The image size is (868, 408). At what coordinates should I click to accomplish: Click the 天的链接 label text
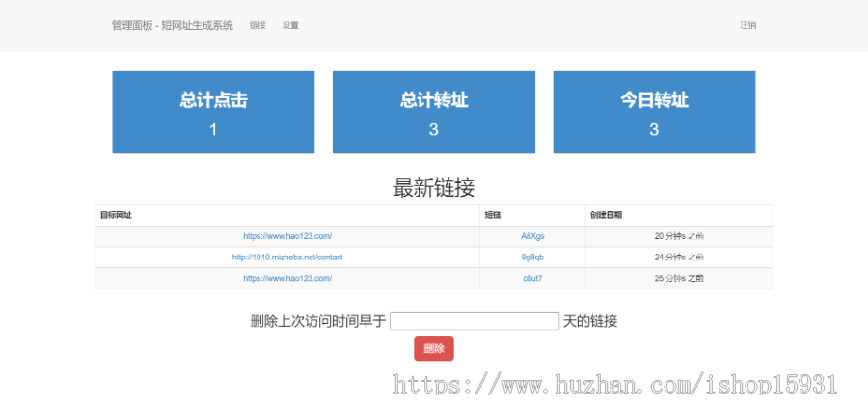click(590, 321)
